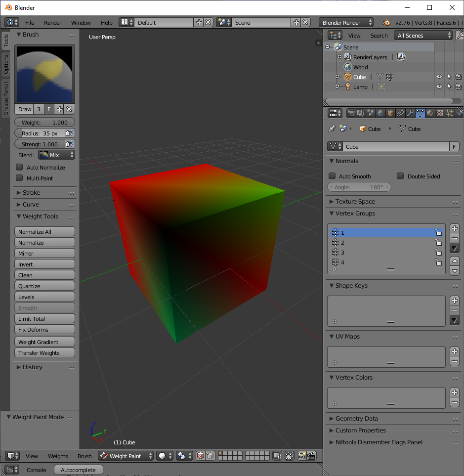Open the All Scenes outliner filter dropdown
This screenshot has width=464, height=476.
click(x=423, y=36)
